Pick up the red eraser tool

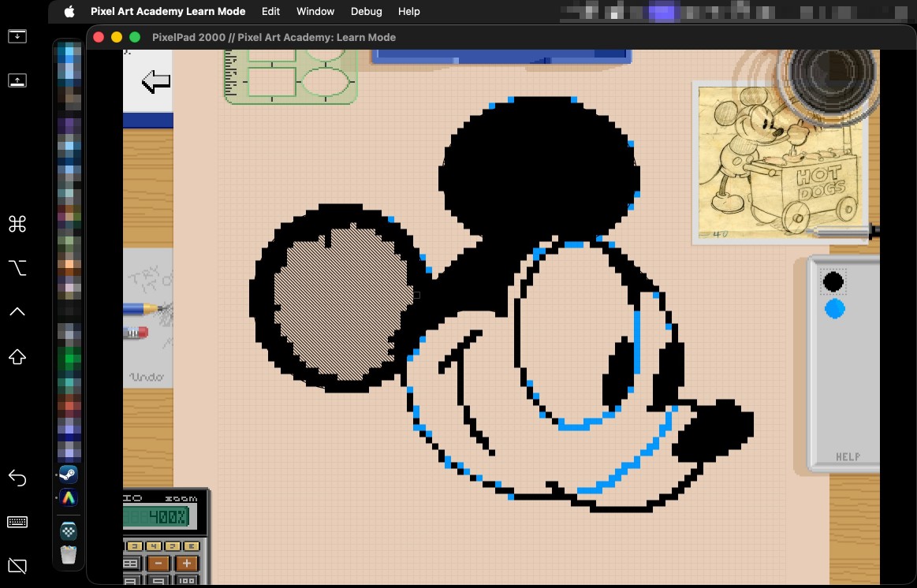pos(136,333)
